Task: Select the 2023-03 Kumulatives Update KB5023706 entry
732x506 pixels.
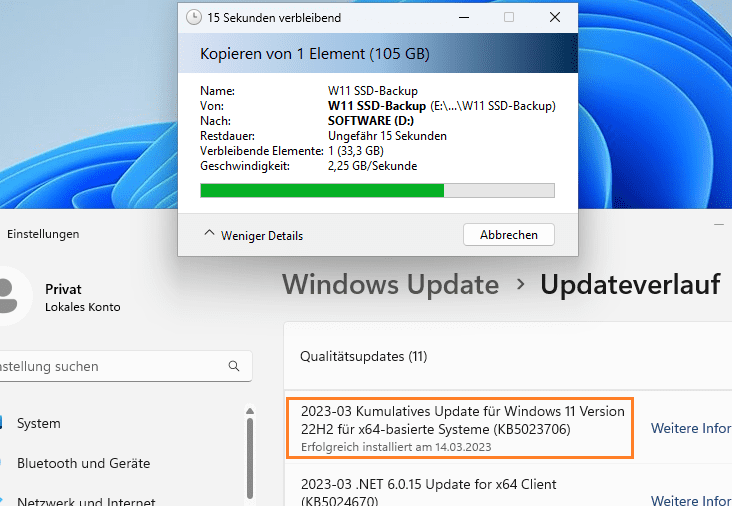Action: [x=460, y=428]
